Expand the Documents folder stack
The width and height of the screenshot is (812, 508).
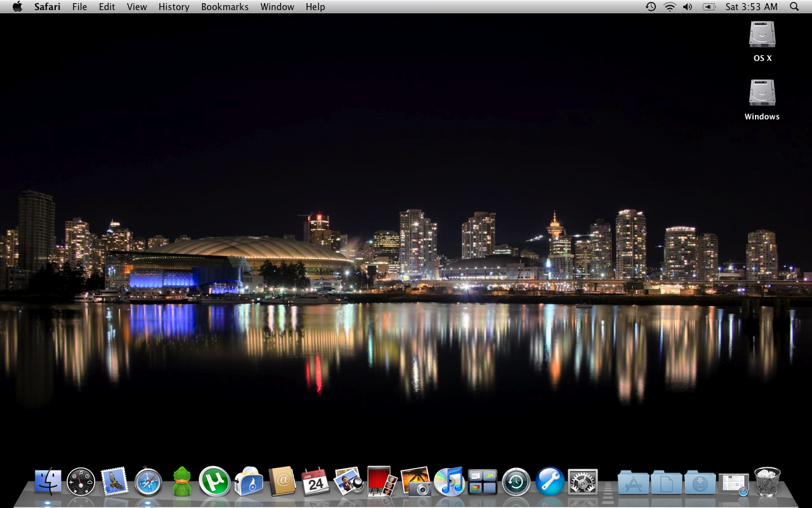point(666,483)
